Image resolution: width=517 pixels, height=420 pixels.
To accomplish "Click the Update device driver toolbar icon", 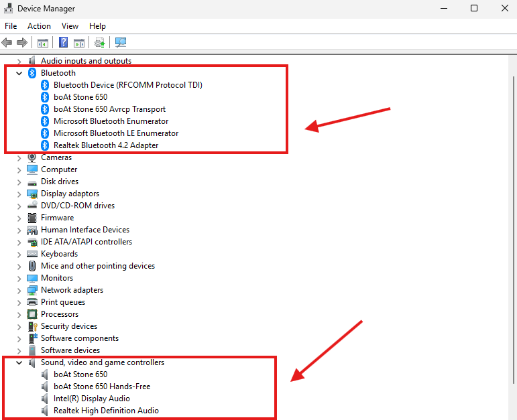I will 100,43.
